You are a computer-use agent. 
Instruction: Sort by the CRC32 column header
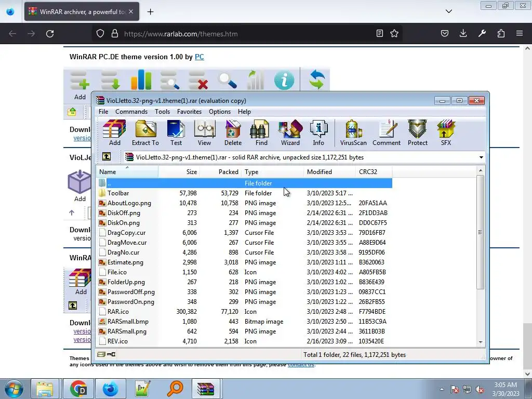point(374,171)
